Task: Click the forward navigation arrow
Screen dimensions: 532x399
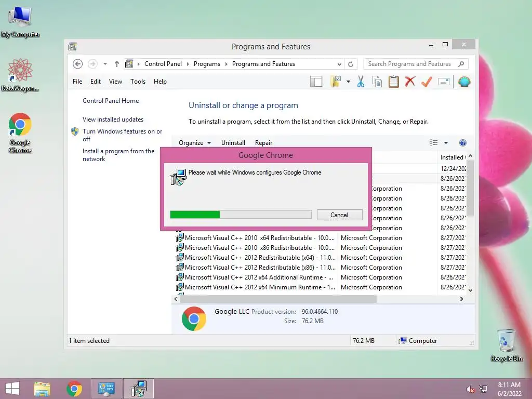Action: (x=92, y=64)
